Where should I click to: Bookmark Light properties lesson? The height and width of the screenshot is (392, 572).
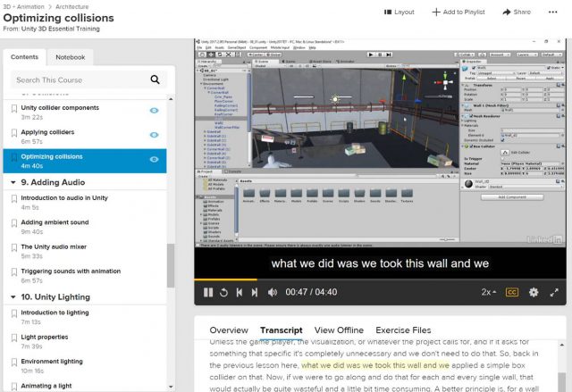pyautogui.click(x=14, y=338)
